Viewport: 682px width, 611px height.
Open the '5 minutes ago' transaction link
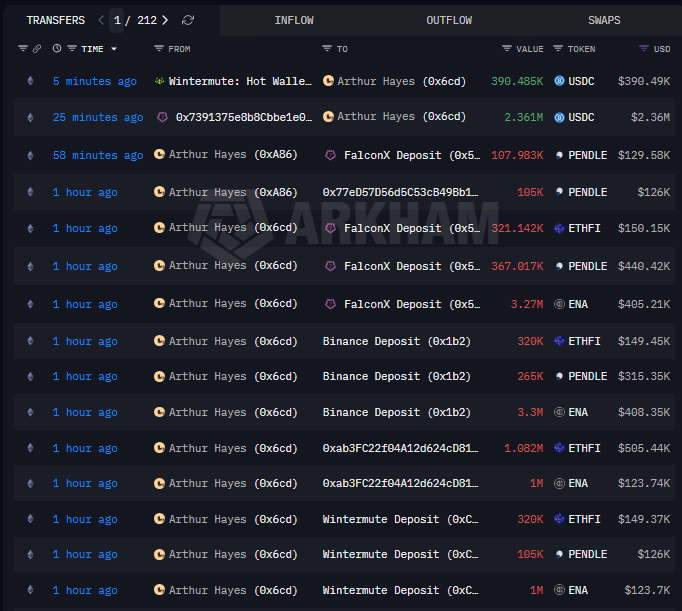pos(94,81)
